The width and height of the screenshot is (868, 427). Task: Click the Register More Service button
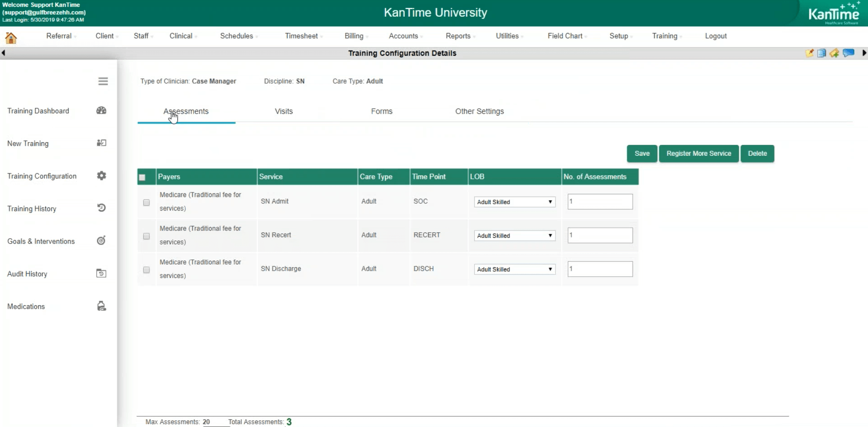699,154
